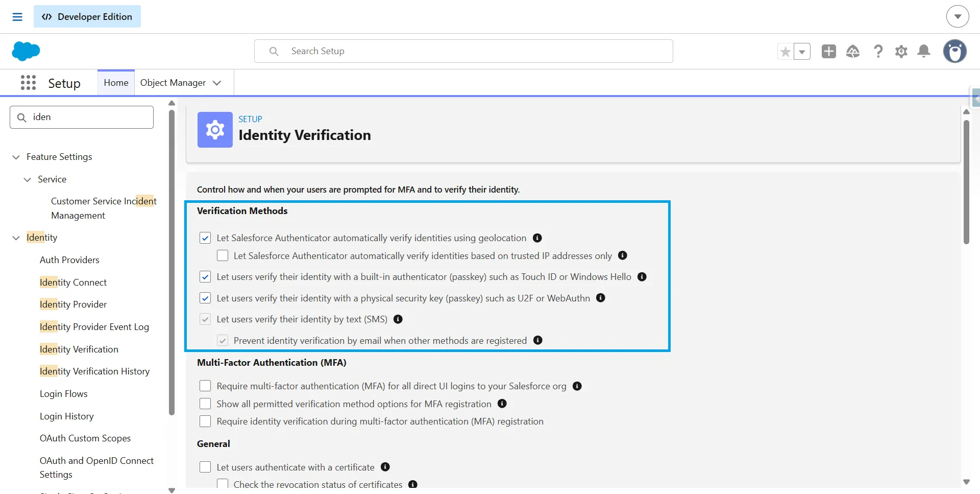Open the top-right circular dropdown button

click(958, 17)
